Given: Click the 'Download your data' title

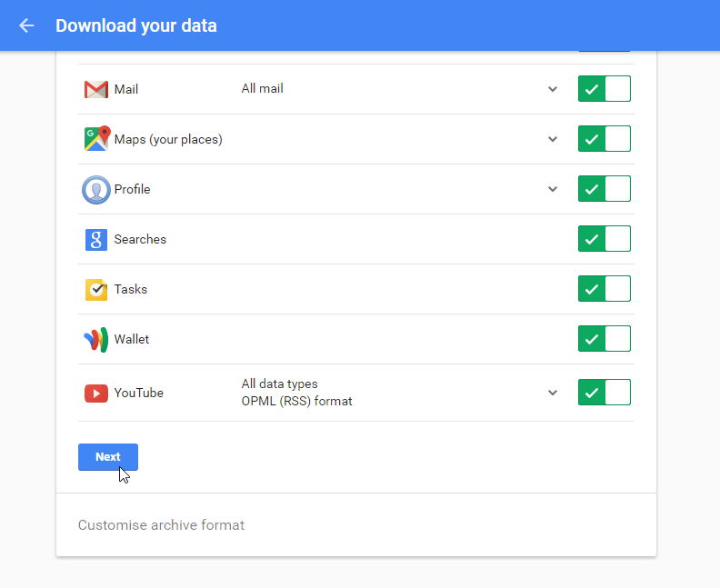Looking at the screenshot, I should [x=136, y=26].
